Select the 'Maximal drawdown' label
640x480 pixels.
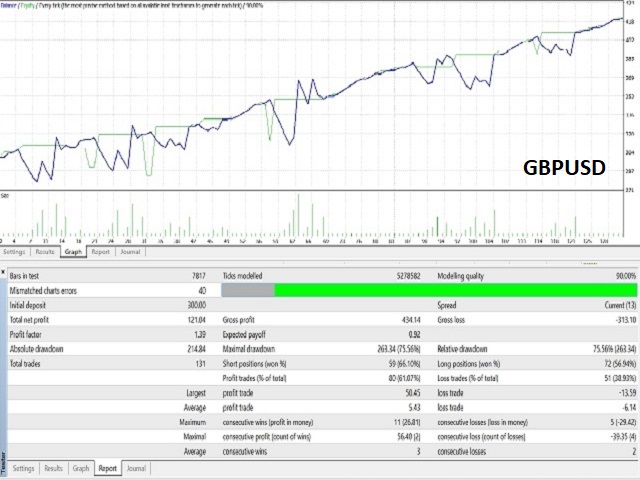[x=249, y=349]
